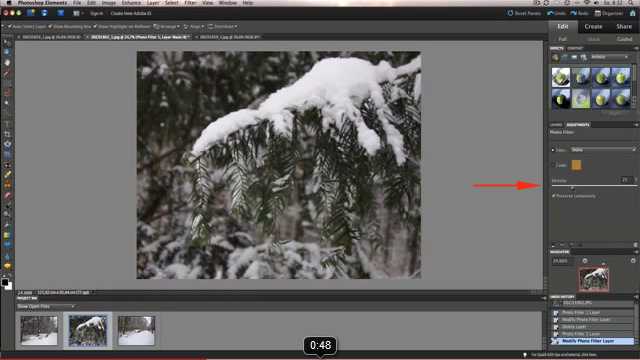Select the Hand tool

click(x=7, y=62)
